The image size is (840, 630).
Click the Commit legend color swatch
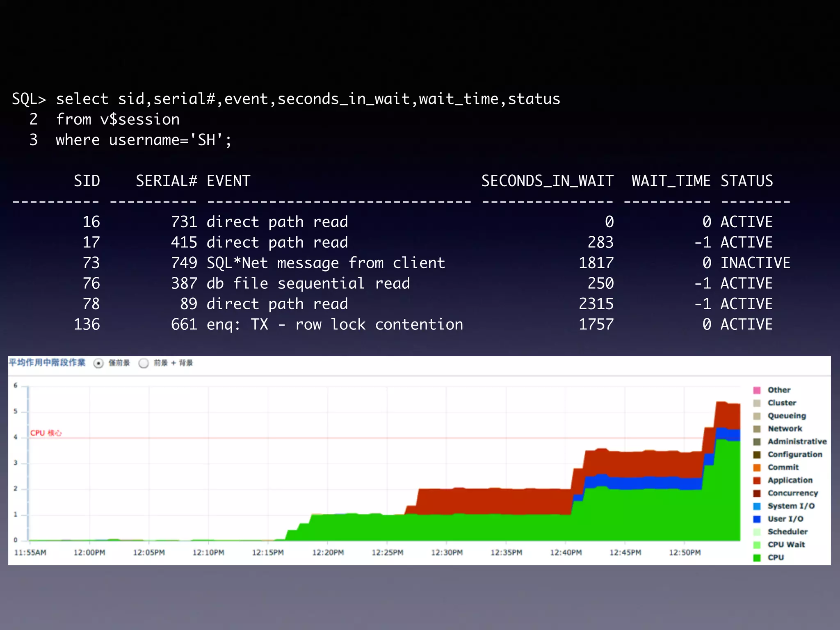[x=757, y=467]
